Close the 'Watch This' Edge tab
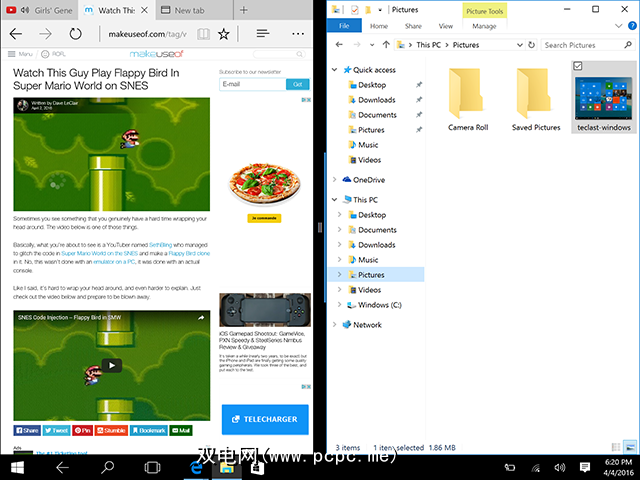The width and height of the screenshot is (640, 480). [x=144, y=10]
